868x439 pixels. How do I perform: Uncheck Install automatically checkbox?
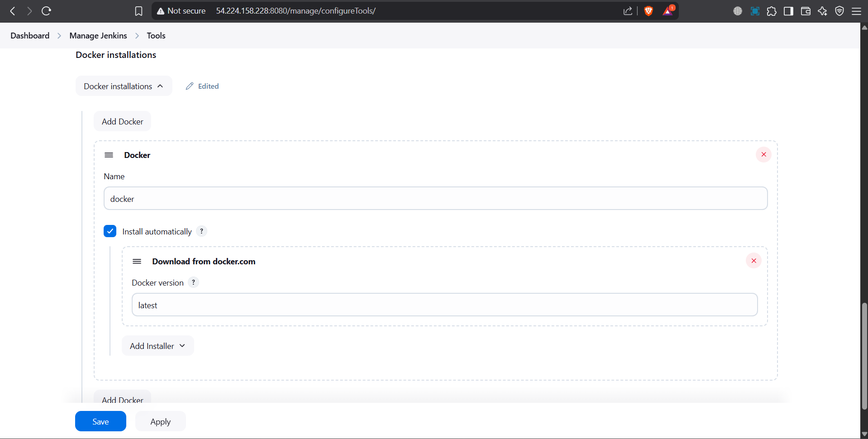[x=110, y=231]
